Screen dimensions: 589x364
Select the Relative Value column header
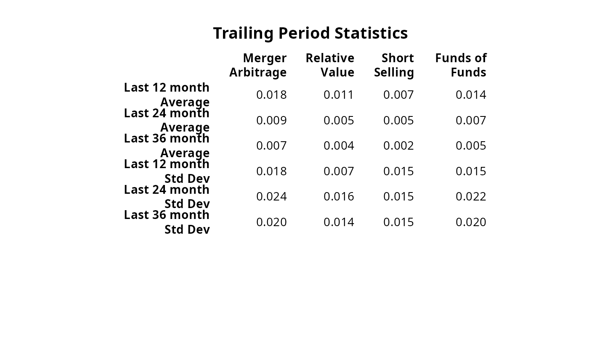coord(330,65)
